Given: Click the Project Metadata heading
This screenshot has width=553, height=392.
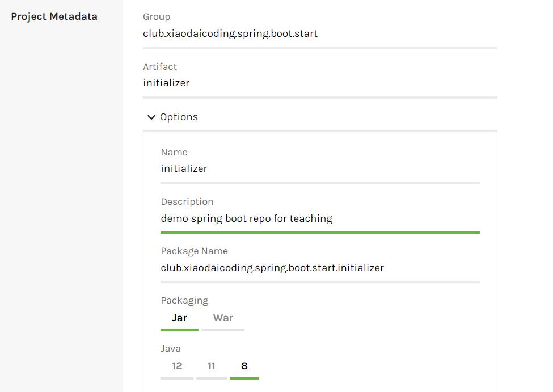Looking at the screenshot, I should pyautogui.click(x=54, y=16).
